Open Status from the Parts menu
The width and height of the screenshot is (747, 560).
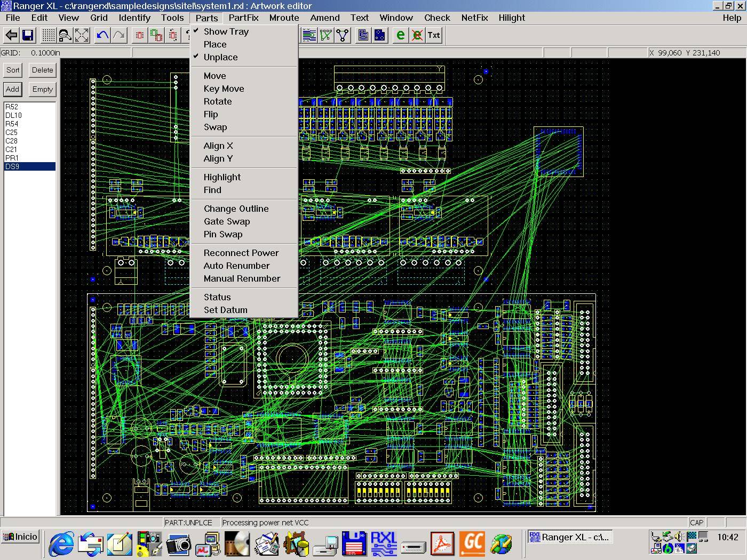pyautogui.click(x=244, y=297)
